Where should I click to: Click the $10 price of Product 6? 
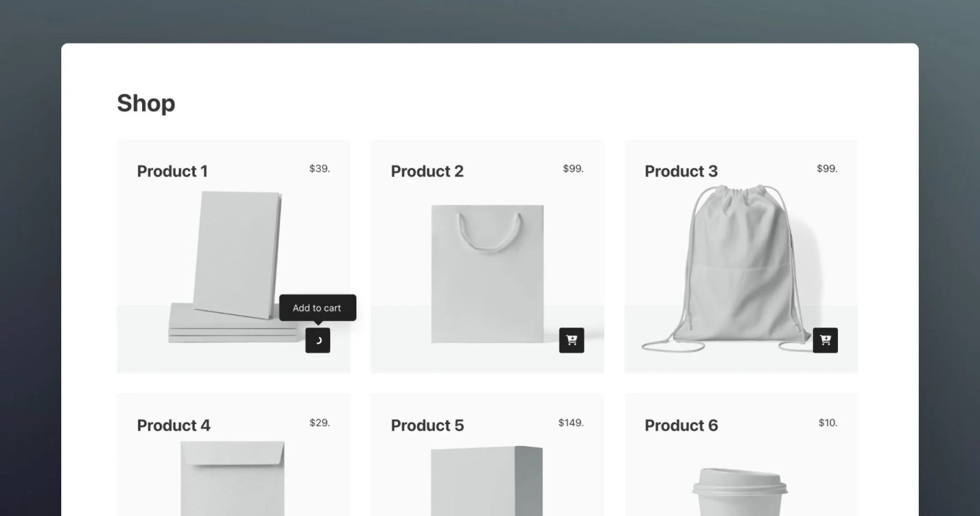point(827,423)
